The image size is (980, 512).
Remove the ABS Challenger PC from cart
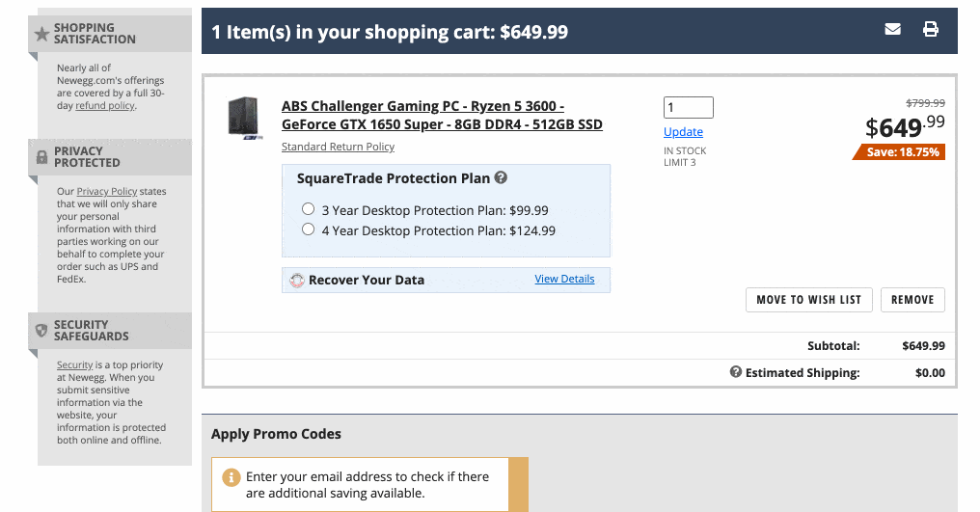(x=912, y=300)
